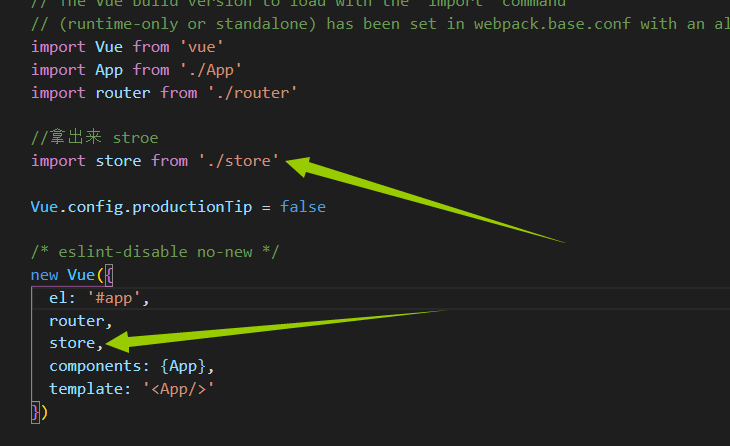Click the line "el: '#app',"
Image resolution: width=730 pixels, height=446 pixels.
(99, 297)
